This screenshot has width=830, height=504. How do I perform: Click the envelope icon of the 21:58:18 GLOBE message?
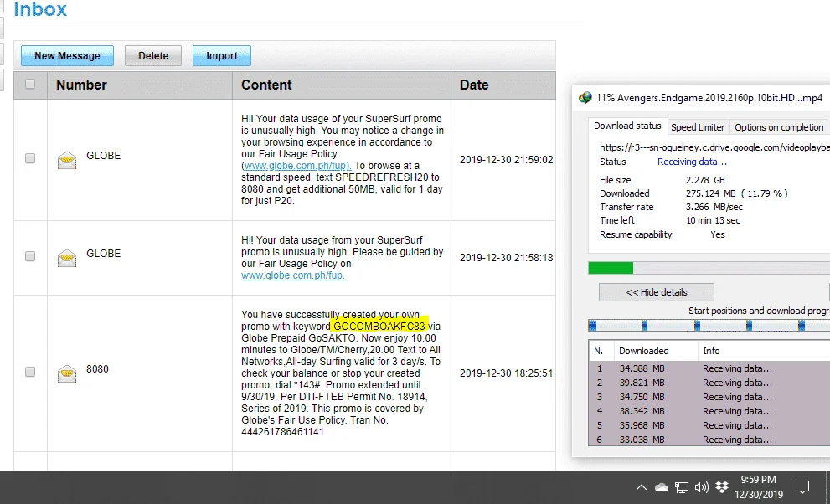[67, 258]
